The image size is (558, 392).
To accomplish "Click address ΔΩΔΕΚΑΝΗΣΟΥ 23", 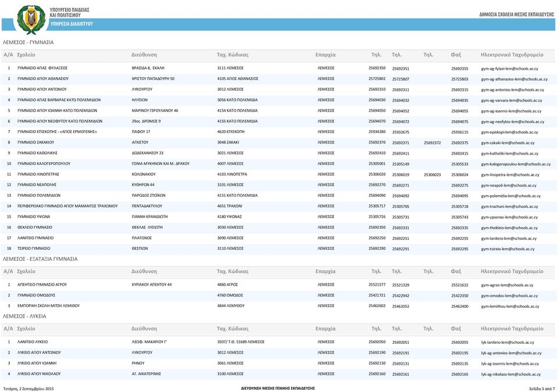I will [147, 153].
